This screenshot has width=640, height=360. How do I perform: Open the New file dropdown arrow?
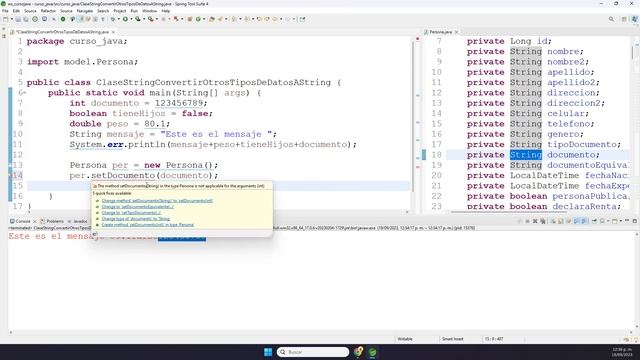pos(11,19)
